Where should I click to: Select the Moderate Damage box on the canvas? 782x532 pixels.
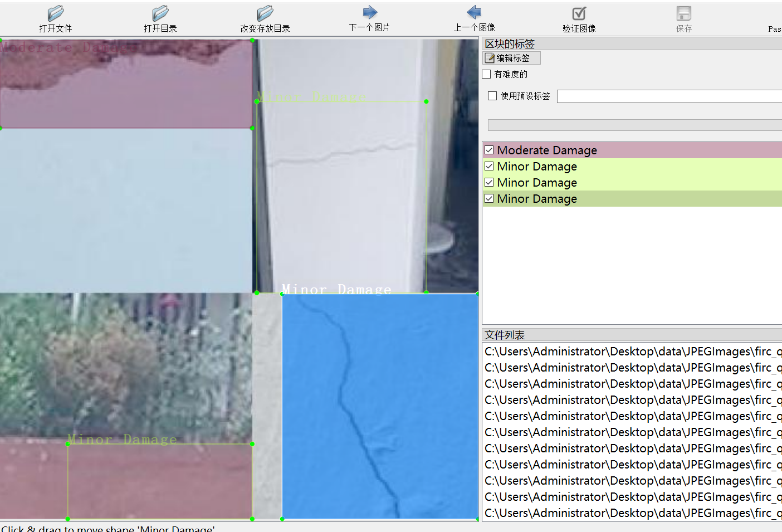(x=126, y=84)
